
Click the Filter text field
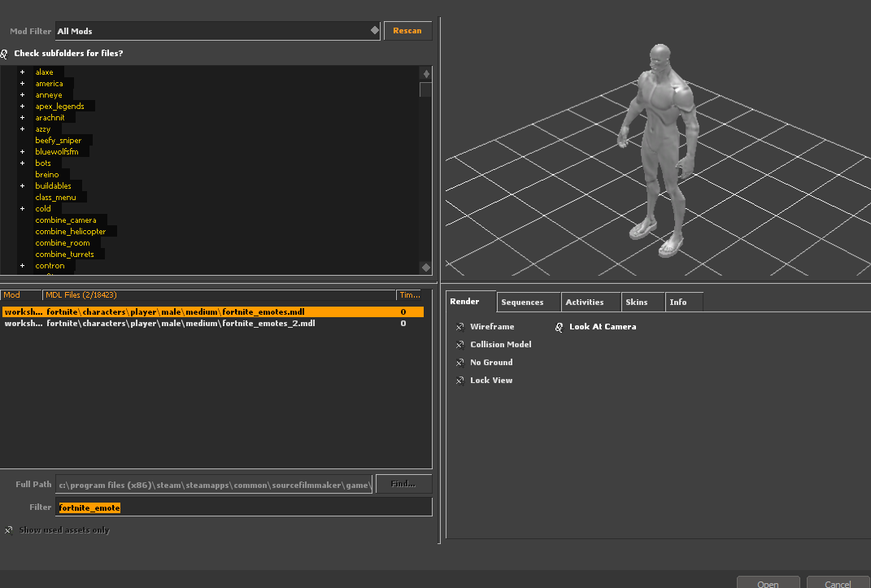[244, 507]
